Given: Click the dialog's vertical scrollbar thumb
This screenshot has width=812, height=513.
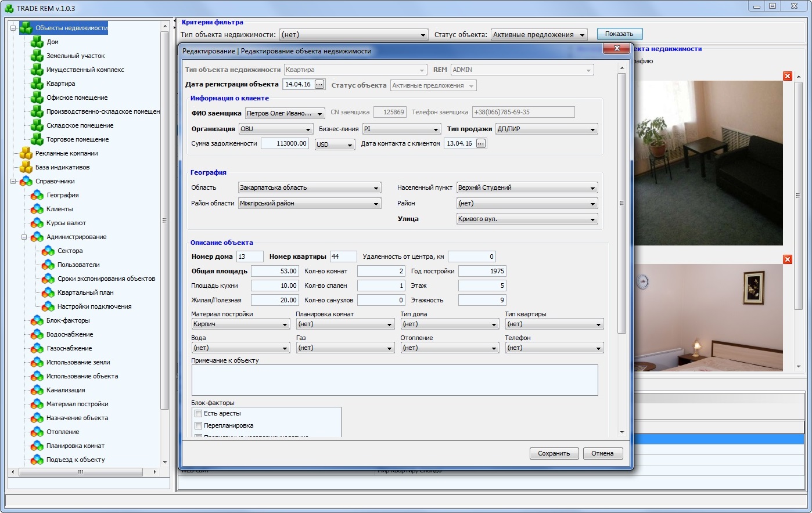Looking at the screenshot, I should coord(621,203).
